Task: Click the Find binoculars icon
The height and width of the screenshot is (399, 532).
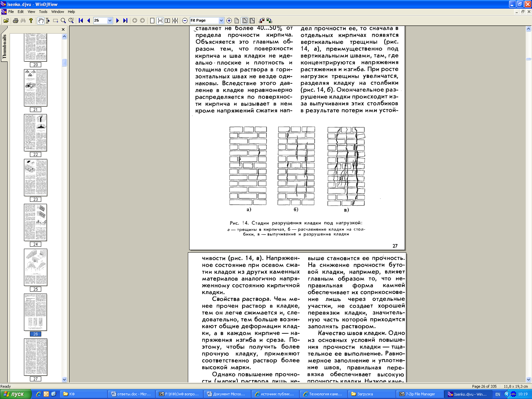Action: (x=23, y=21)
